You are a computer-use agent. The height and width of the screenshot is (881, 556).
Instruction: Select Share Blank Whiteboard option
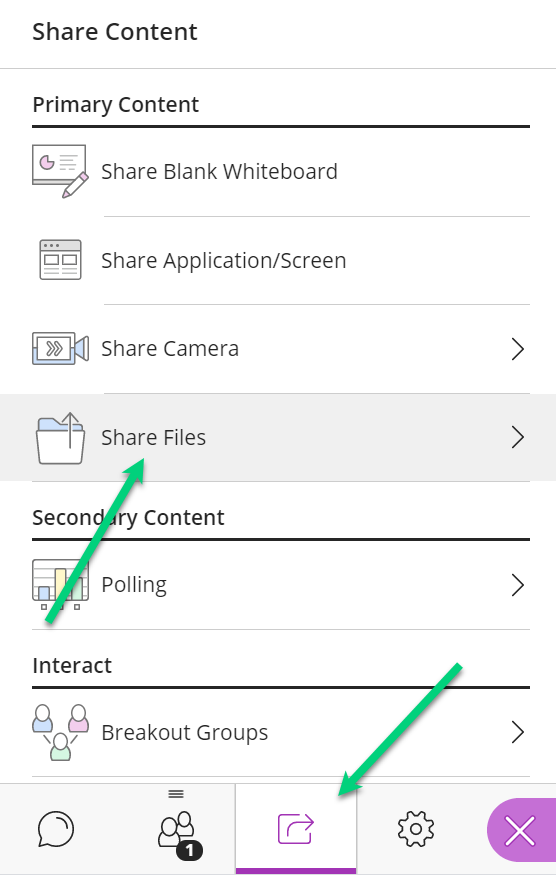(281, 171)
